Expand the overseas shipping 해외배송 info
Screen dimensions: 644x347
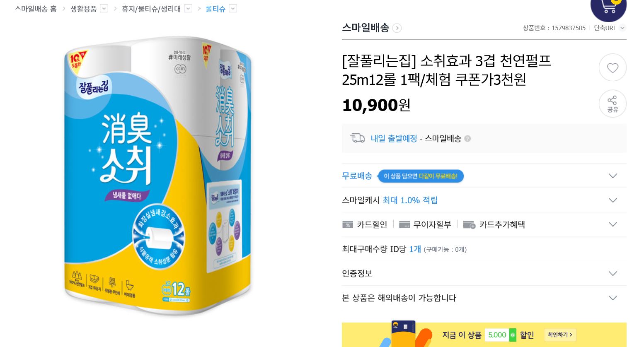point(613,298)
